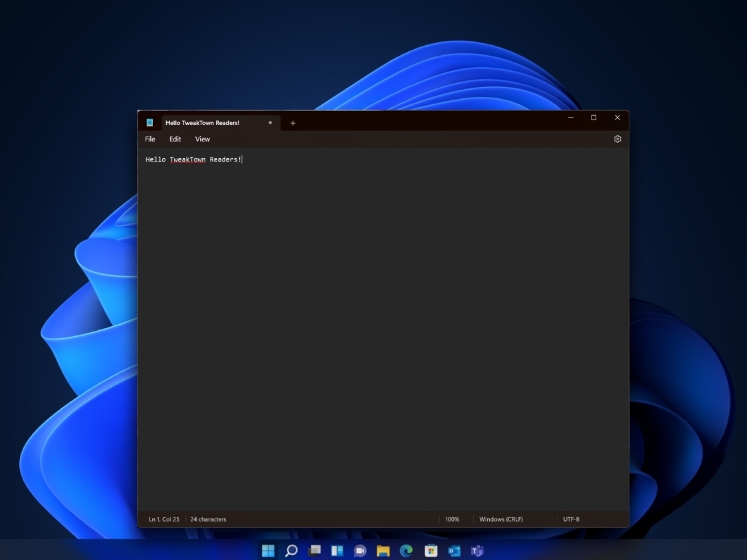Open Microsoft Teams from the taskbar
This screenshot has height=560, width=747.
coord(477,551)
